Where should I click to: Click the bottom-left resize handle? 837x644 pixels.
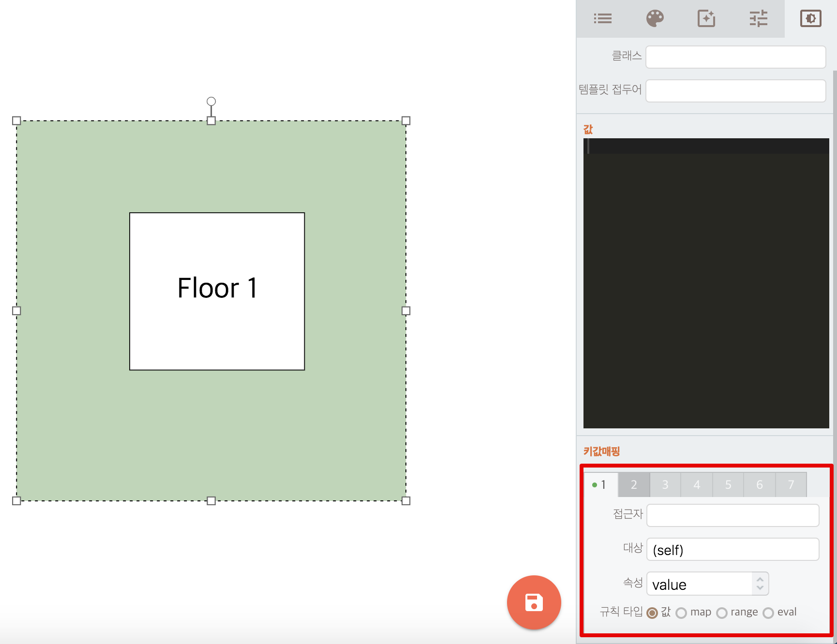point(16,501)
